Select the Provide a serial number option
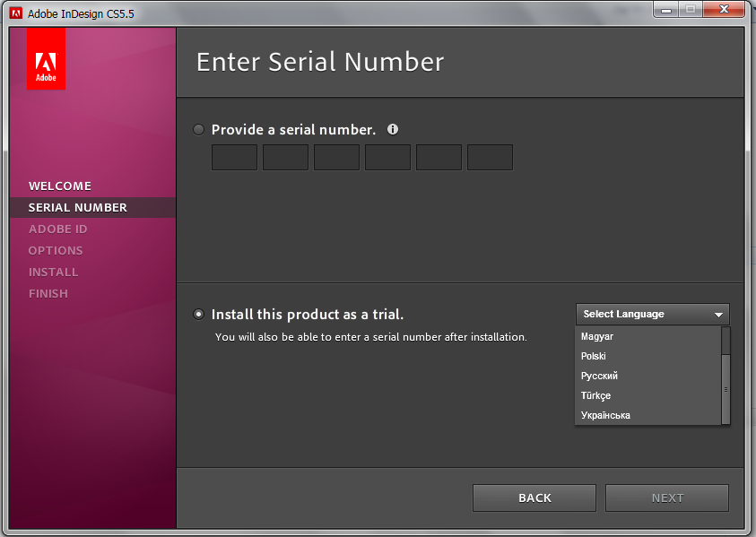The width and height of the screenshot is (756, 537). (x=199, y=130)
